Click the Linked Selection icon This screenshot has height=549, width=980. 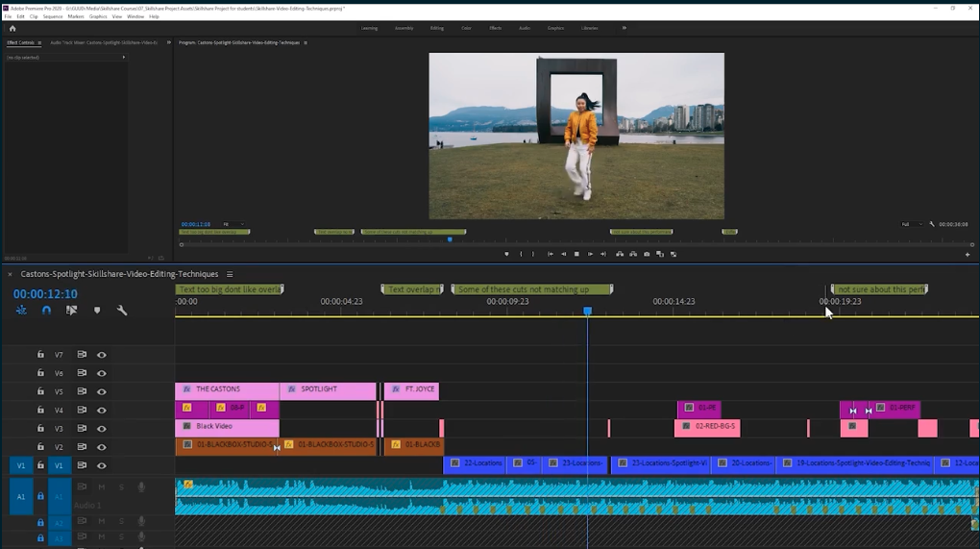tap(71, 311)
